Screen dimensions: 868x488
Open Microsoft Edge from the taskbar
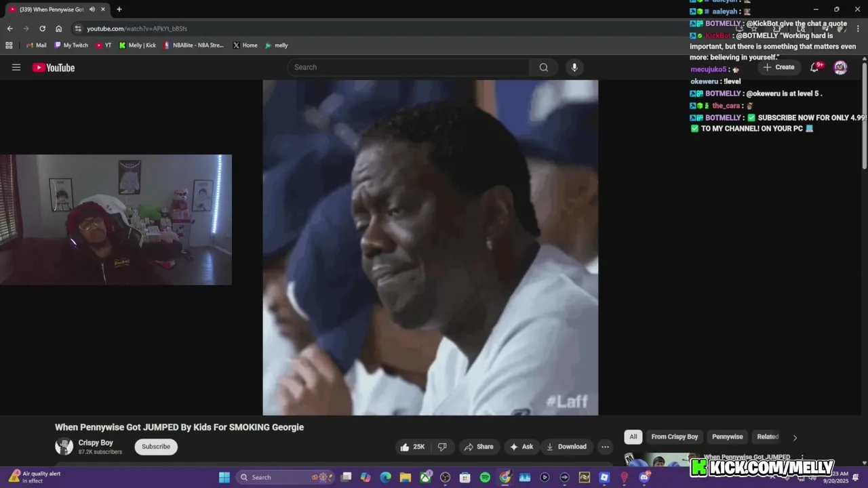click(x=385, y=477)
